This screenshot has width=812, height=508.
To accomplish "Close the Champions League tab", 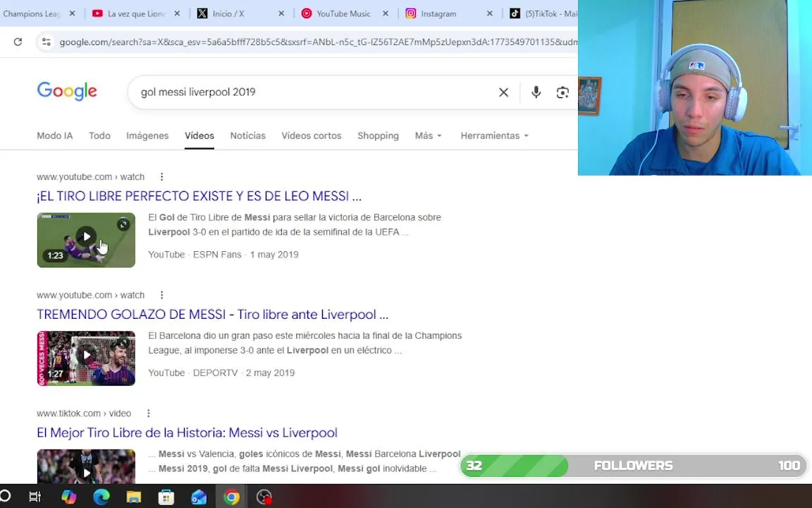I will point(72,13).
